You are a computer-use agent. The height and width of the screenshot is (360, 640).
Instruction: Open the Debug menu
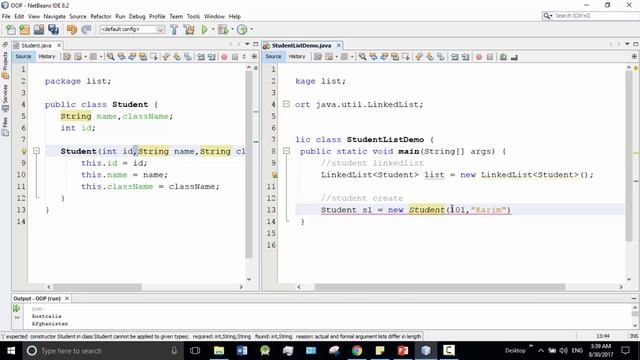(137, 16)
